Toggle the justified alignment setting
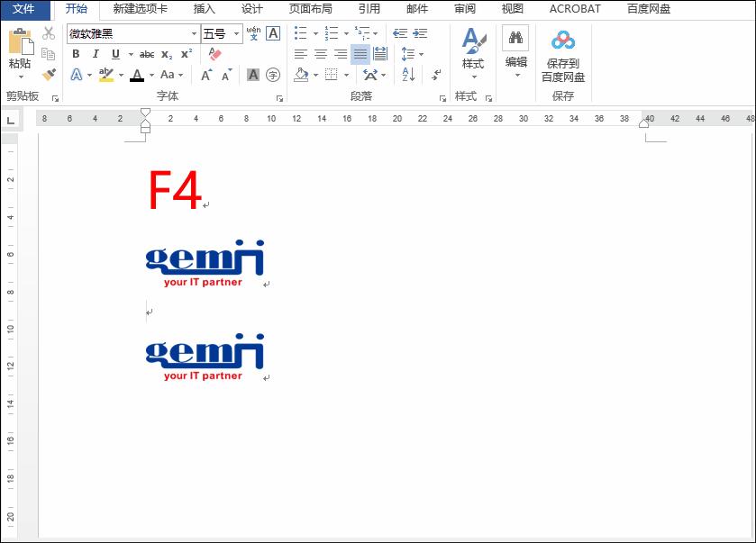The width and height of the screenshot is (756, 543). pos(360,55)
